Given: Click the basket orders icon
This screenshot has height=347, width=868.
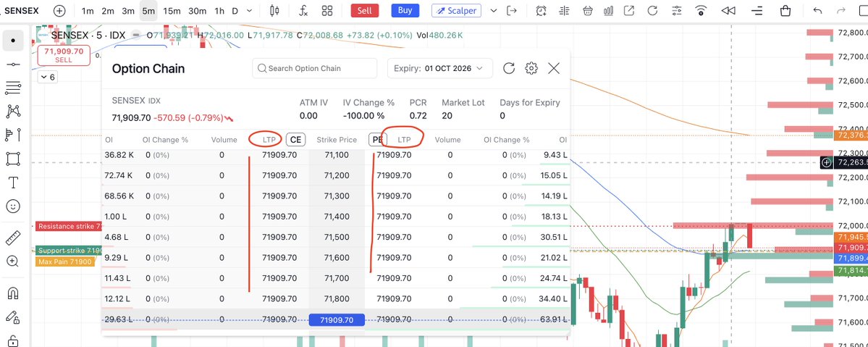Looking at the screenshot, I should 588,11.
